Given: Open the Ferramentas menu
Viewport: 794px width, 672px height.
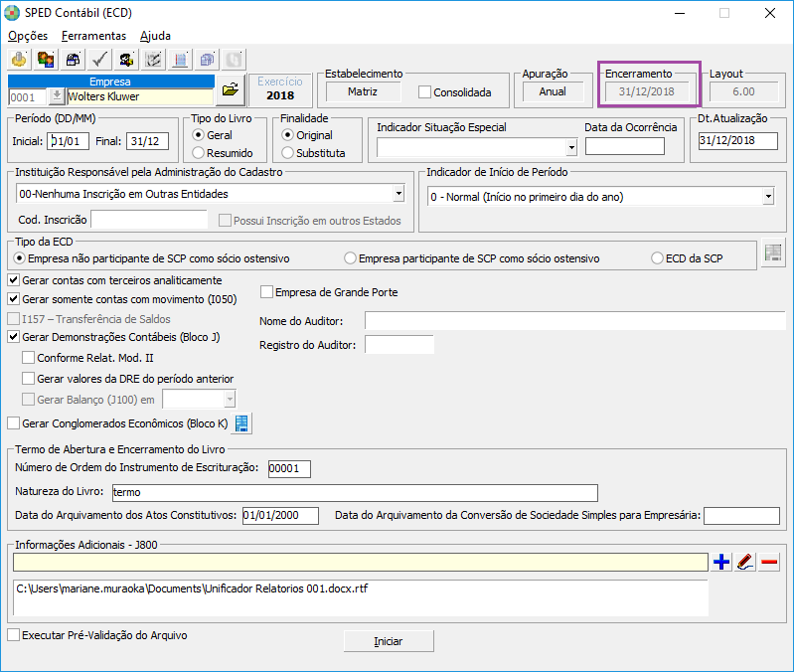Looking at the screenshot, I should pyautogui.click(x=93, y=36).
